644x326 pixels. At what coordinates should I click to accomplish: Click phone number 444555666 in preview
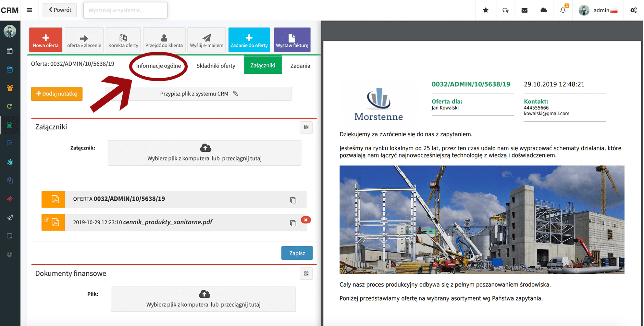pyautogui.click(x=536, y=108)
